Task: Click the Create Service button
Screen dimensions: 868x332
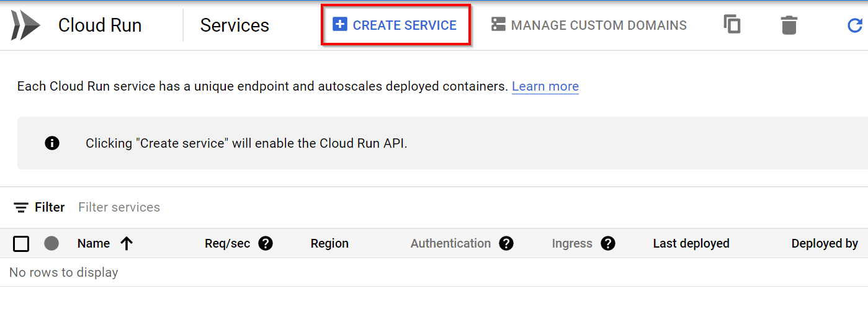Action: click(395, 25)
